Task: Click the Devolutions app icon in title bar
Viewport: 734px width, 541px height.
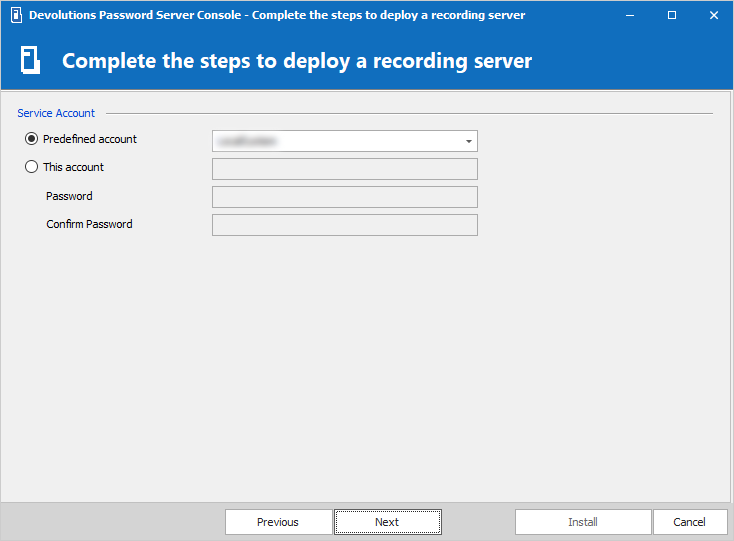Action: pos(16,15)
